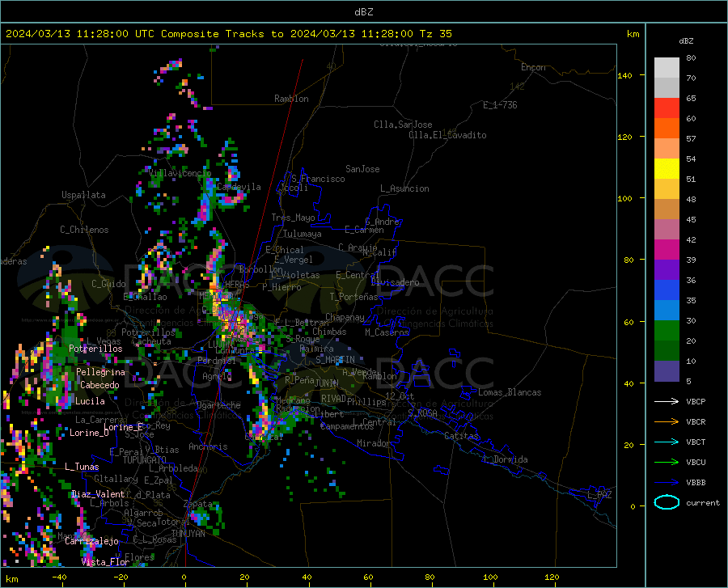Select the yellow 51 dBZ color swatch
The height and width of the screenshot is (588, 728).
[667, 169]
